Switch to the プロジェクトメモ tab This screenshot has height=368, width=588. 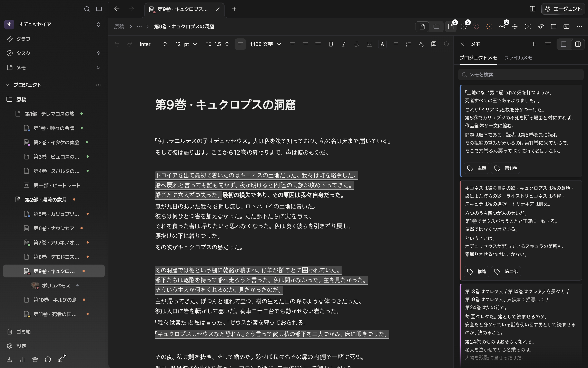coord(478,58)
